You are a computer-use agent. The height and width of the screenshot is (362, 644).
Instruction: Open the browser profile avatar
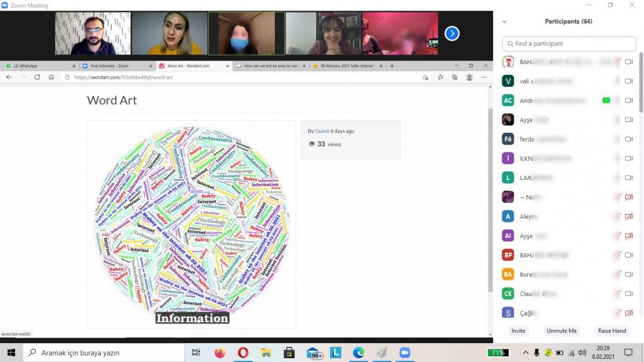[469, 77]
